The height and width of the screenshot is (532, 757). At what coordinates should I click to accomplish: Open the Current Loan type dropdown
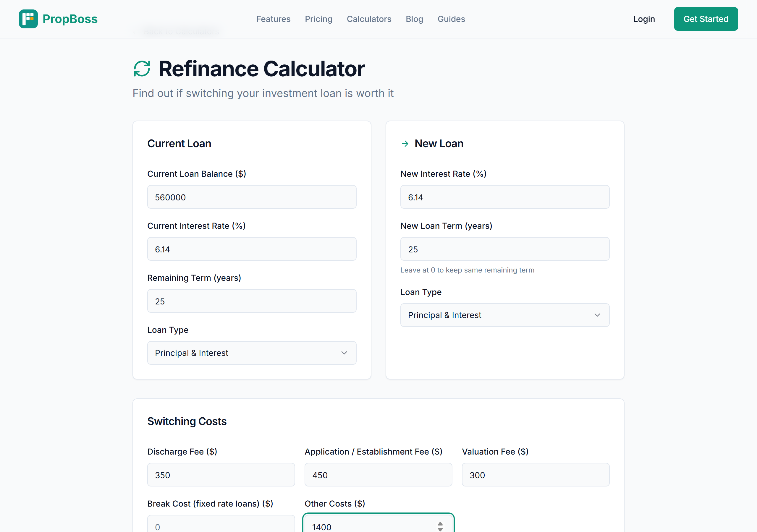pyautogui.click(x=252, y=353)
